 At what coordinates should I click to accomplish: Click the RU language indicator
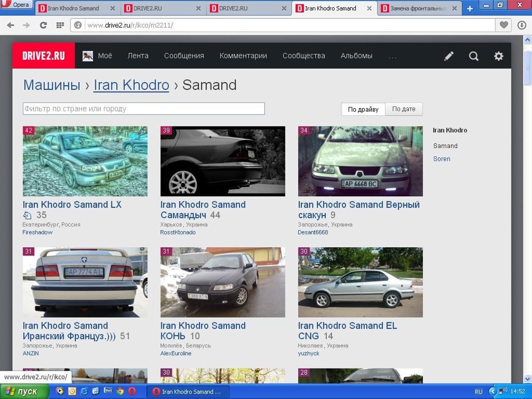point(478,392)
